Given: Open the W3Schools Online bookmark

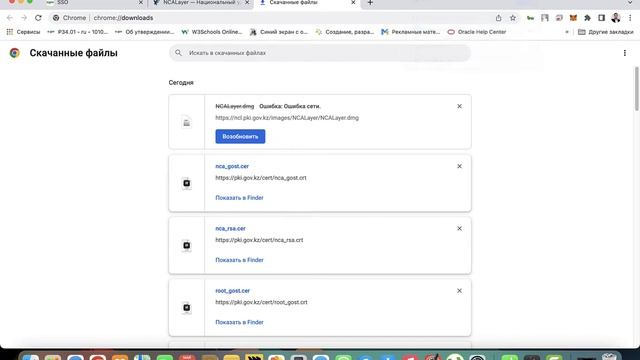Looking at the screenshot, I should 212,32.
